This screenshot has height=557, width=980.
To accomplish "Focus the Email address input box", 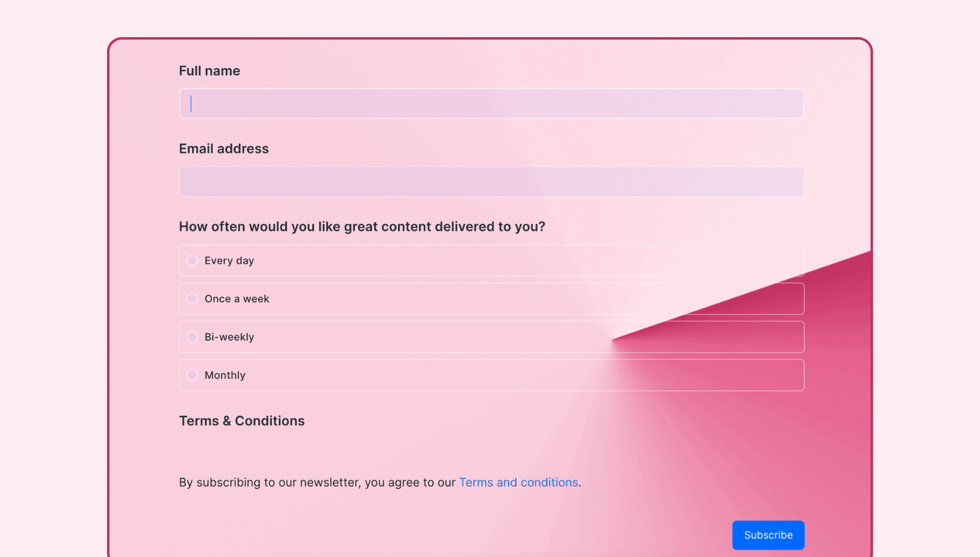I will point(491,181).
